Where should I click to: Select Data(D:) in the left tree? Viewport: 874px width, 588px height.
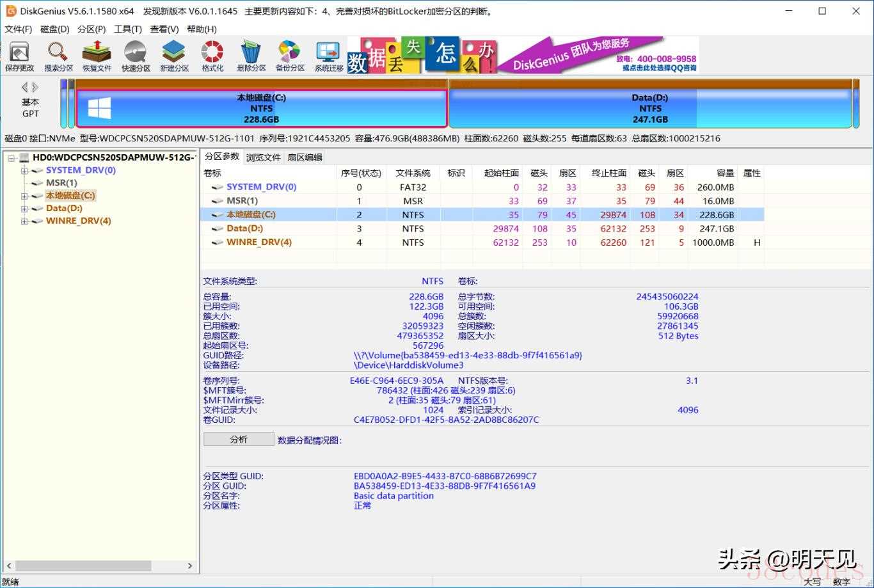tap(64, 208)
